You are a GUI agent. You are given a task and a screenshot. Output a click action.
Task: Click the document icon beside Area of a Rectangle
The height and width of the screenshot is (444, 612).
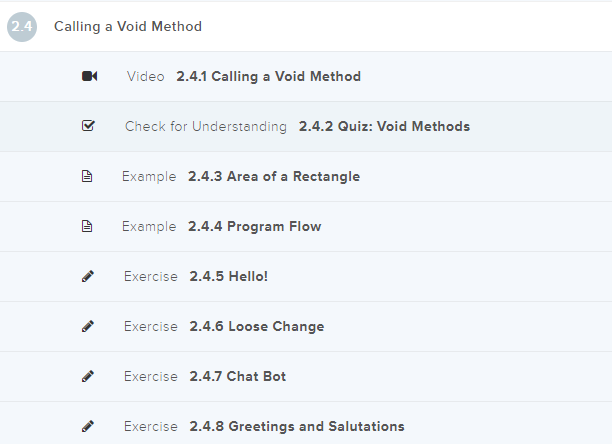pyautogui.click(x=87, y=176)
